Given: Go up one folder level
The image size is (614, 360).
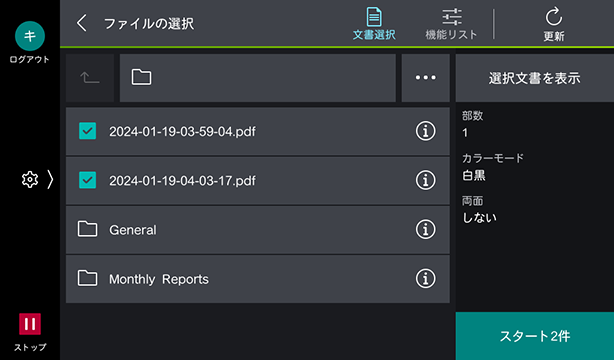Looking at the screenshot, I should click(x=90, y=78).
